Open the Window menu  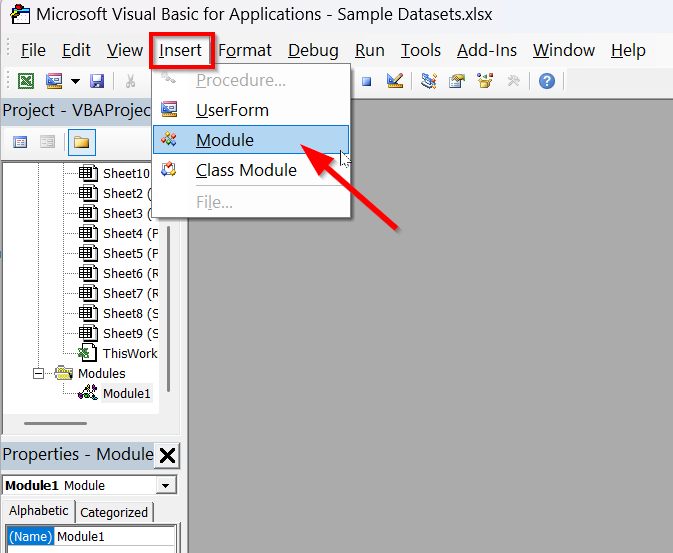click(564, 50)
